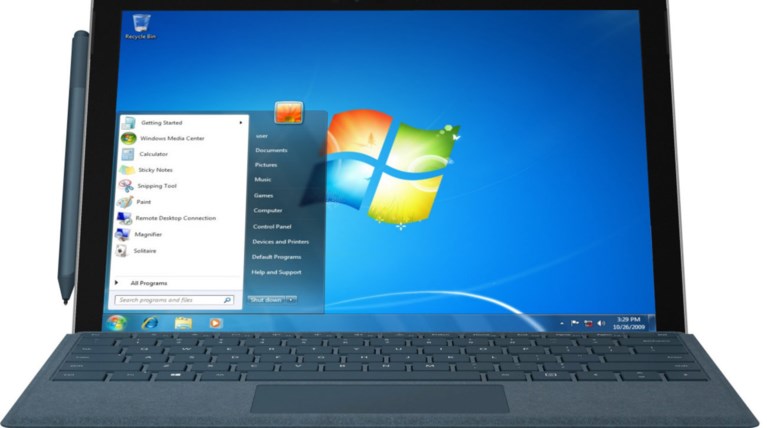Click the Sticky Notes text label
The width and height of the screenshot is (767, 428).
(156, 170)
